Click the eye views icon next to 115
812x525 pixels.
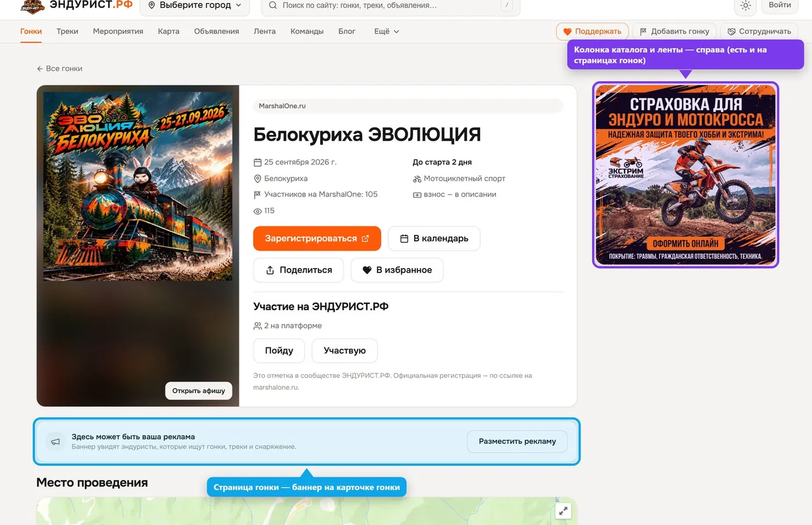click(x=258, y=211)
